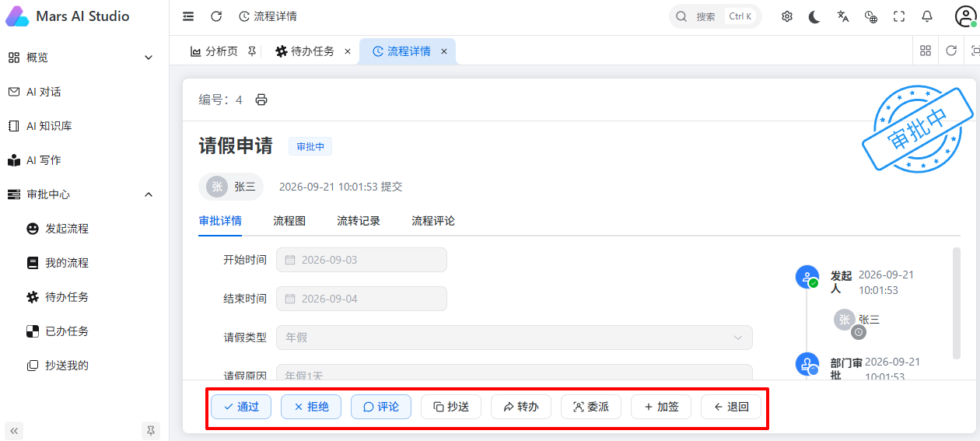Viewport: 980px width, 441px height.
Task: Select the 审批详情 tab
Action: coord(220,221)
